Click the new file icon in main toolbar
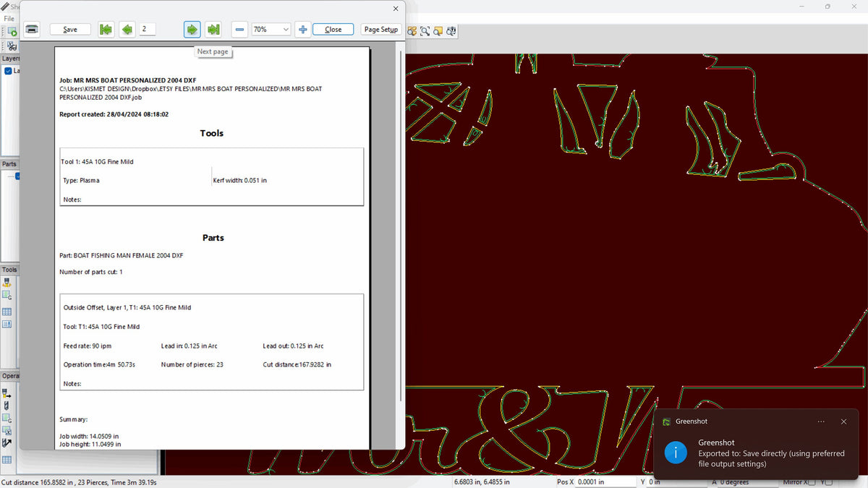This screenshot has width=868, height=488. pyautogui.click(x=12, y=32)
